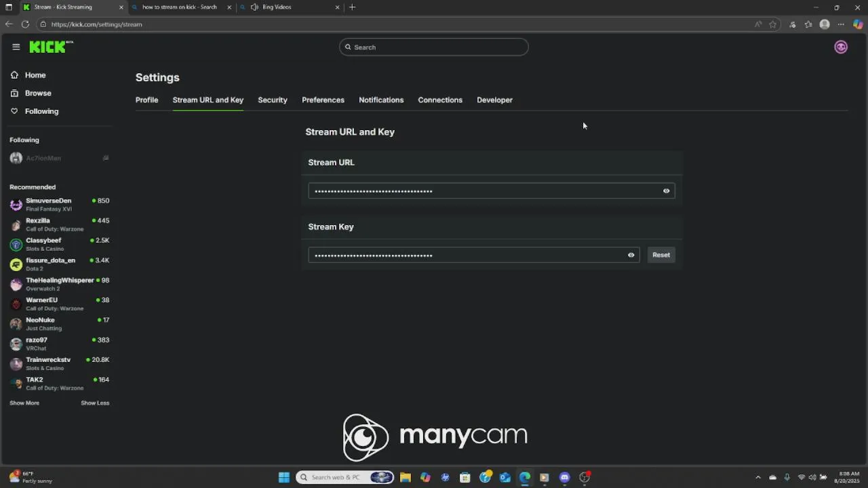Open Outlook from the taskbar
Image resolution: width=868 pixels, height=488 pixels.
pyautogui.click(x=505, y=477)
